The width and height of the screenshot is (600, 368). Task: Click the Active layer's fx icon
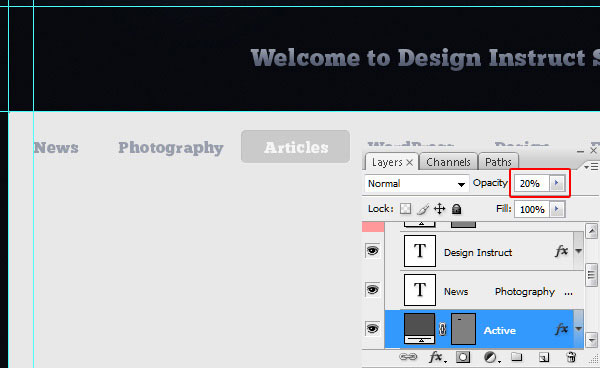[x=561, y=329]
